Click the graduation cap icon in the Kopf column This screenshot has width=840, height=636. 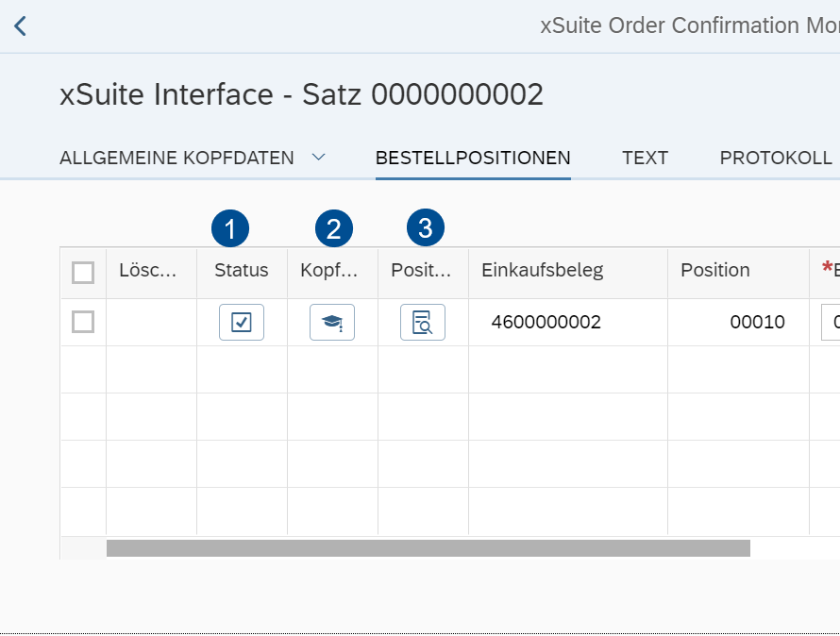[331, 322]
